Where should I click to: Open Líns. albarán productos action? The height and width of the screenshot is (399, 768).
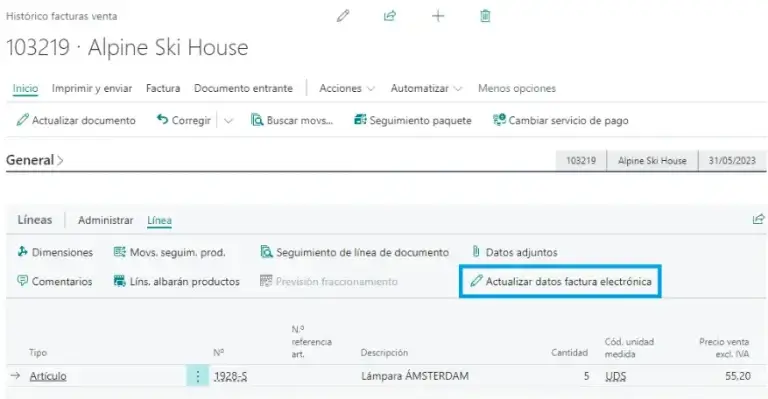(176, 282)
